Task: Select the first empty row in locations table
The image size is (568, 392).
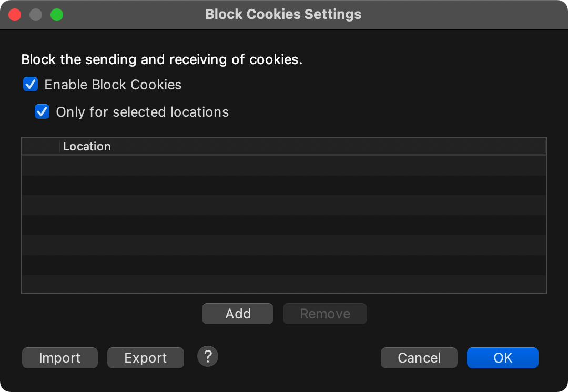Action: [x=283, y=166]
